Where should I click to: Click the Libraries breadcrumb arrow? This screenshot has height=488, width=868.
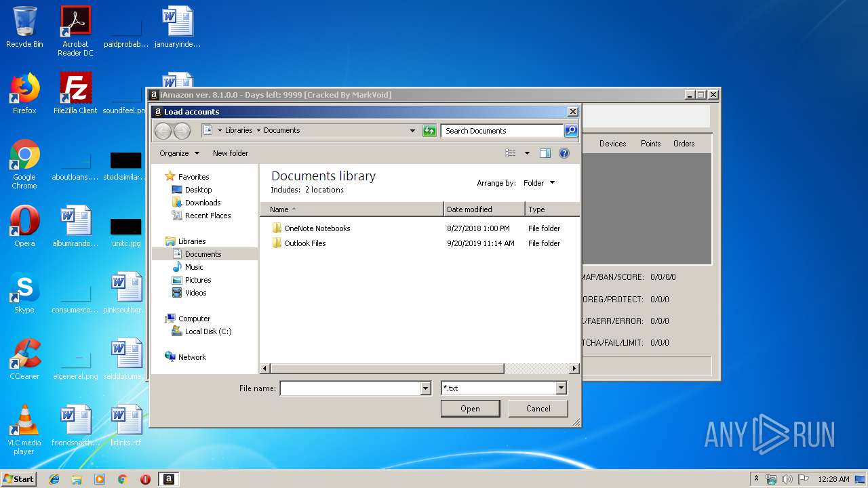tap(258, 131)
